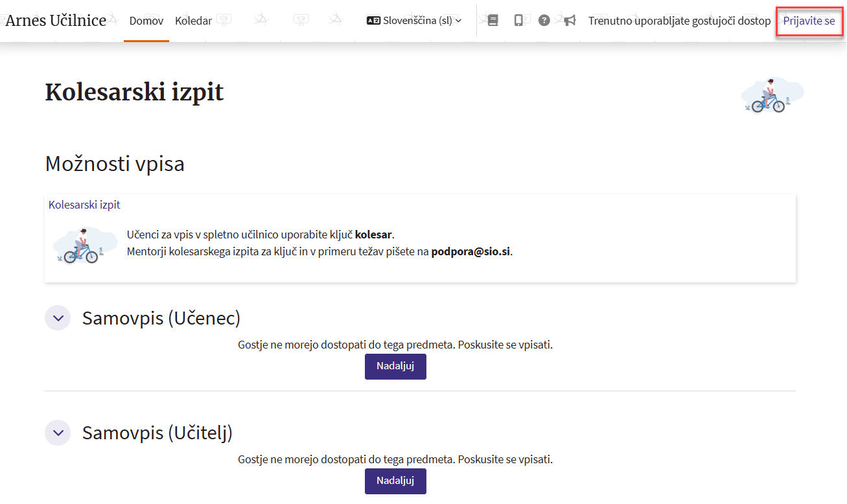Click the book icon in the top bar
Image resolution: width=847 pixels, height=504 pixels.
coord(493,21)
